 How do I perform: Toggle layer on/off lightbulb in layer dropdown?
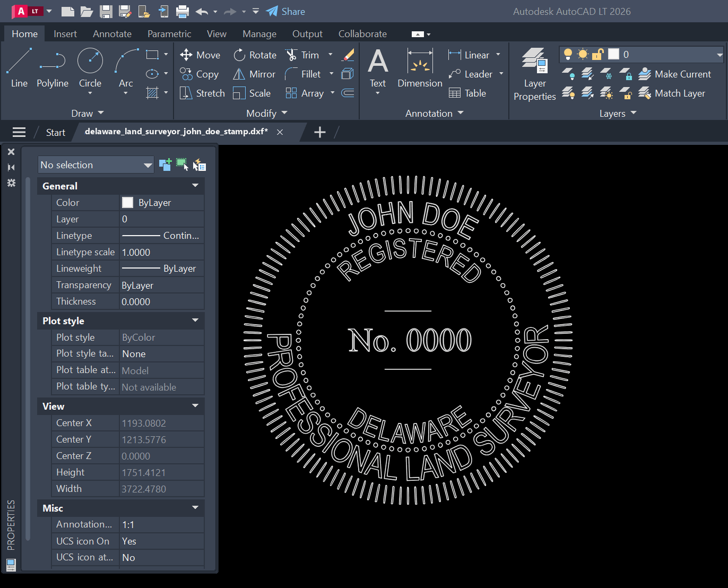click(568, 54)
